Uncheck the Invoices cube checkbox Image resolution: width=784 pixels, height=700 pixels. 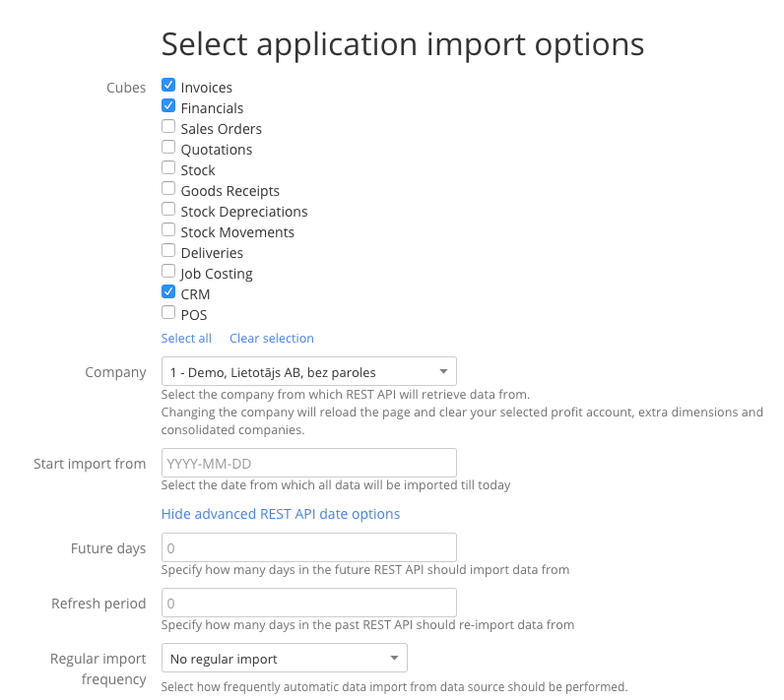point(168,87)
